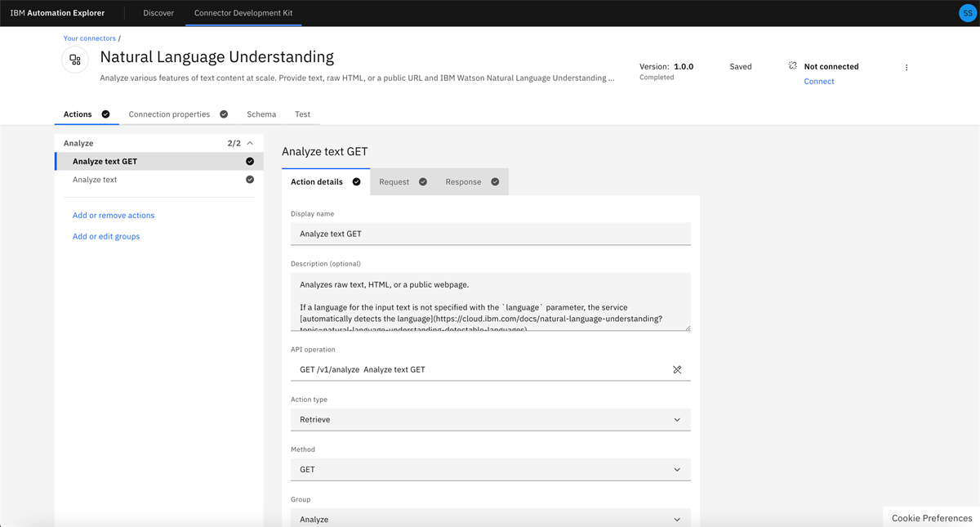
Task: Click the Cookie Preferences button
Action: [x=932, y=518]
